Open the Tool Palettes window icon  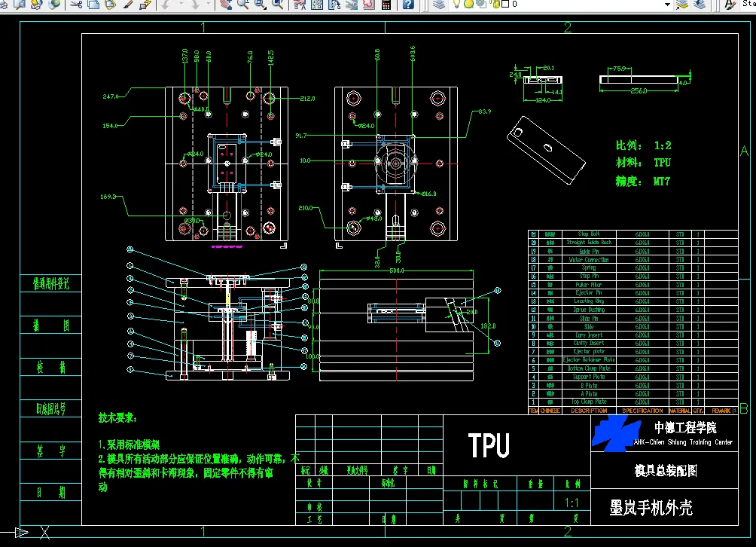(x=334, y=5)
